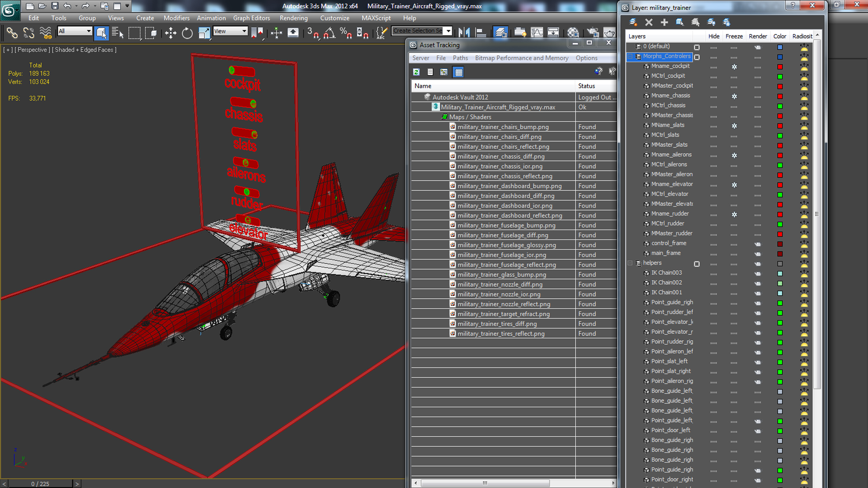
Task: Open the Rendering menu
Action: pyautogui.click(x=293, y=18)
